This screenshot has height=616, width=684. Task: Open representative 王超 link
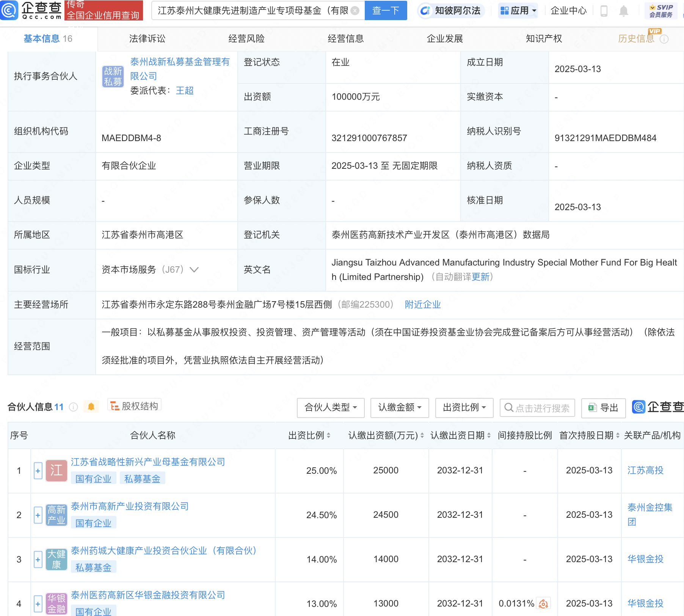(185, 91)
